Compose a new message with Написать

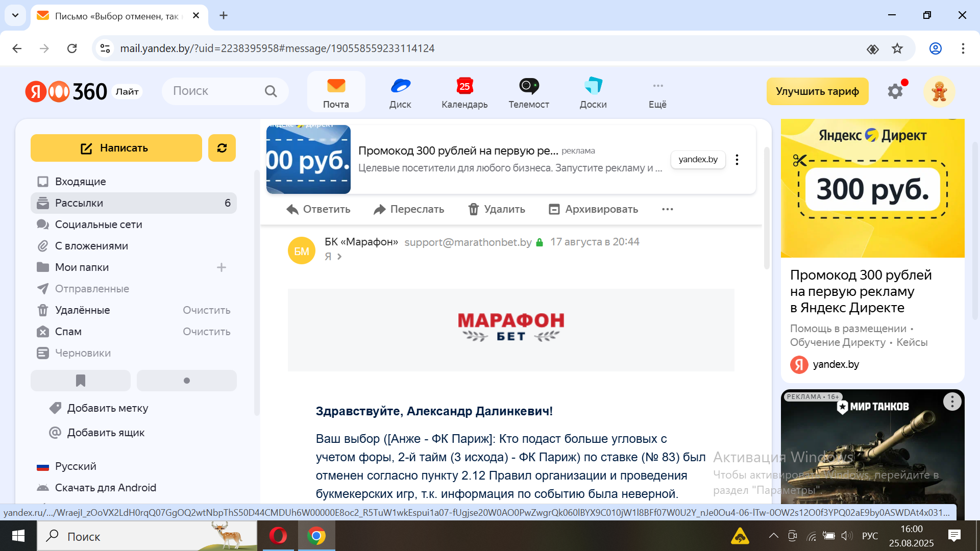pos(116,148)
